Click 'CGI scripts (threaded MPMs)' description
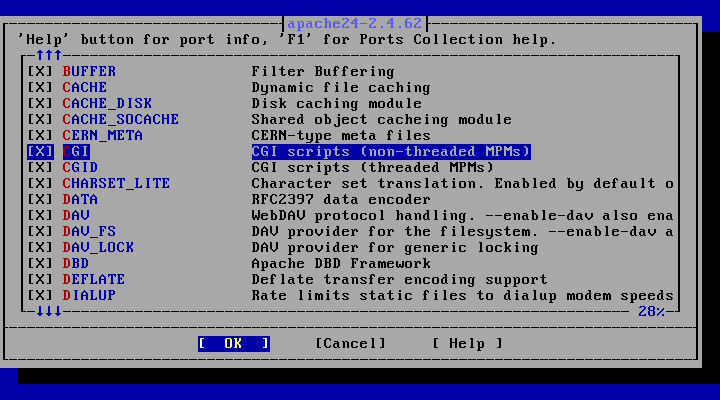Screen dimensions: 720x400 [372, 168]
